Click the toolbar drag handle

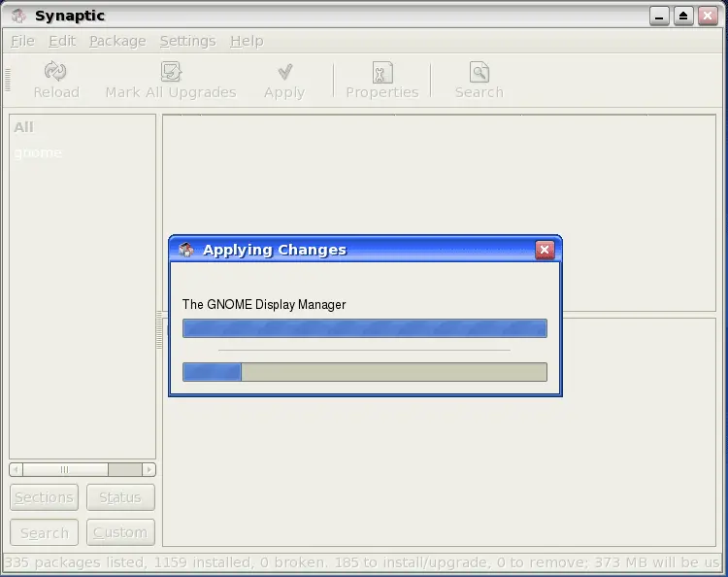8,80
